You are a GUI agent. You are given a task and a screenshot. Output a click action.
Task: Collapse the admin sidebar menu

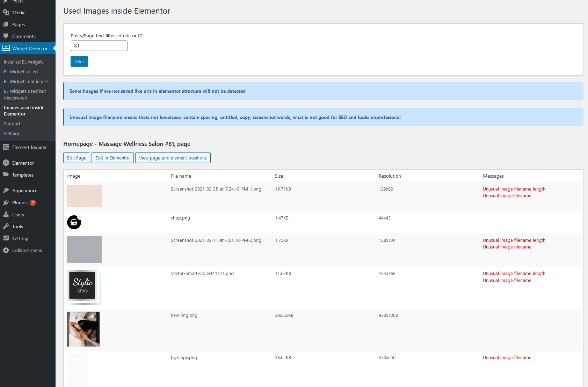click(x=27, y=251)
